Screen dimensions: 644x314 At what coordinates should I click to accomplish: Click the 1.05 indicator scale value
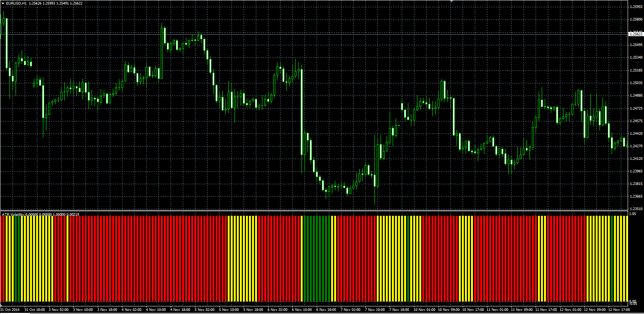point(633,214)
